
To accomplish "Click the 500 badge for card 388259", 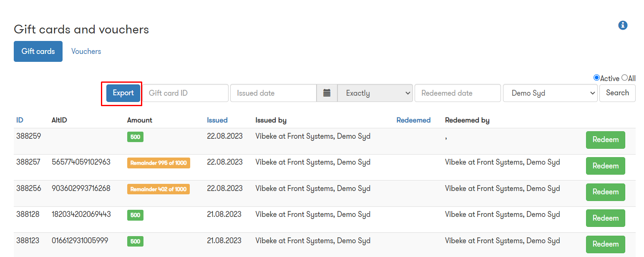I will coord(135,137).
